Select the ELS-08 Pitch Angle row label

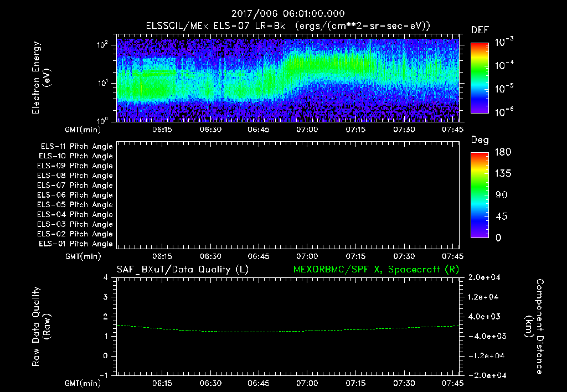click(x=75, y=176)
